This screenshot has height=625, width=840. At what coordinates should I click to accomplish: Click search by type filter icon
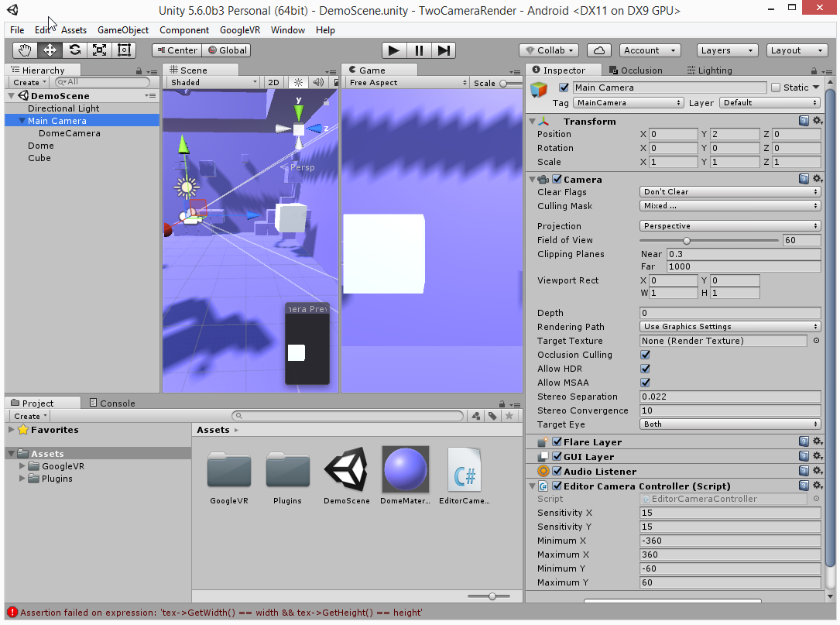475,416
